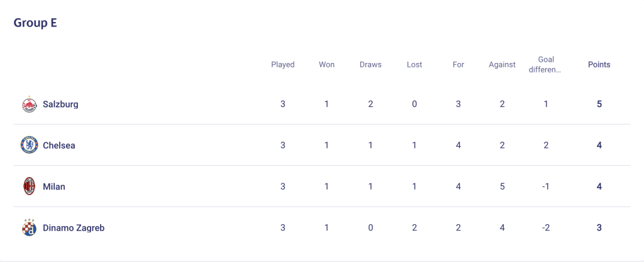The height and width of the screenshot is (262, 644).
Task: Click Dinamo Zagreb's points value 3
Action: pos(599,227)
